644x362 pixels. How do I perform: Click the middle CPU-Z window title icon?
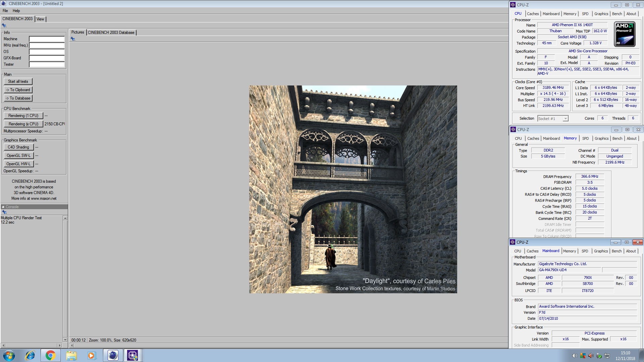pyautogui.click(x=513, y=129)
